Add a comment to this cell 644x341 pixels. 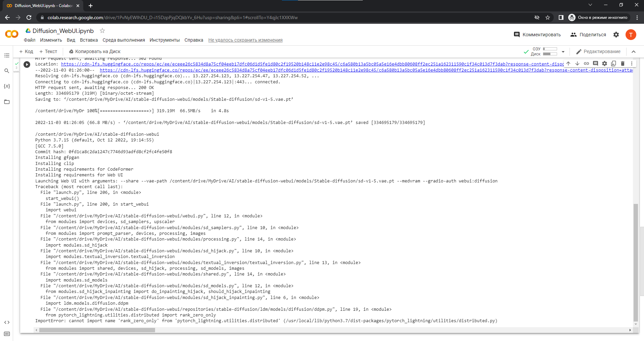pyautogui.click(x=595, y=63)
